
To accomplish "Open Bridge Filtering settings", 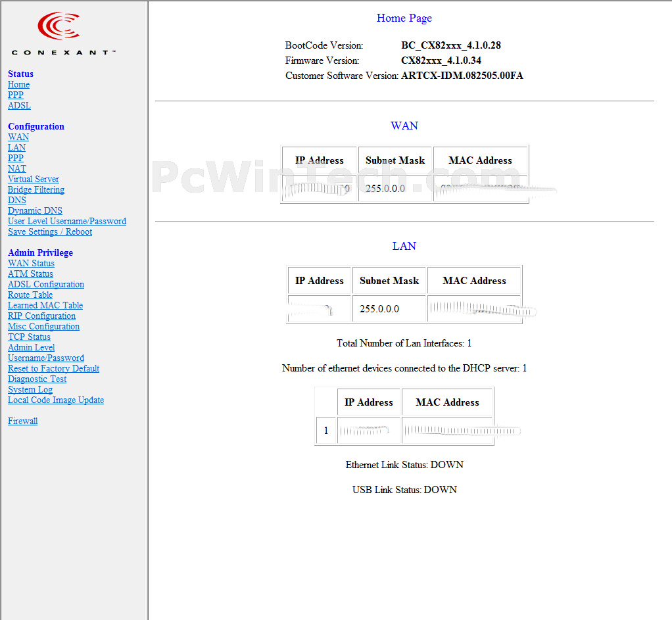I will 36,190.
